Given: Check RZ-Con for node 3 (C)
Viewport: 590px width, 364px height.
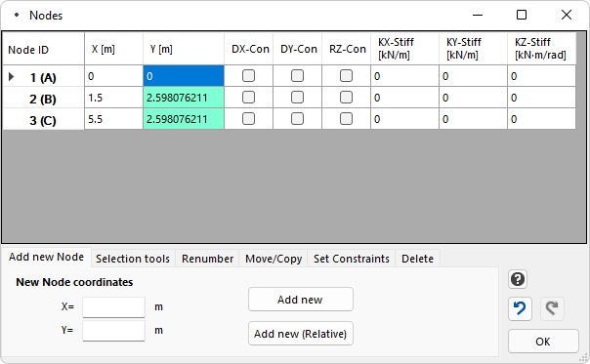Looking at the screenshot, I should click(x=346, y=119).
